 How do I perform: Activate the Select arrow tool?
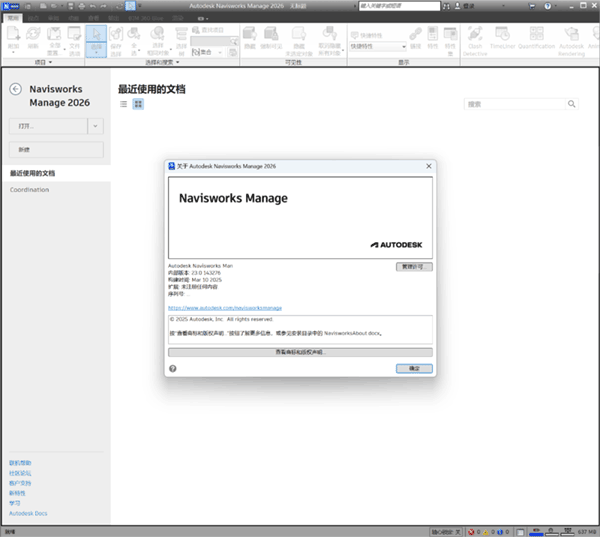pos(96,34)
